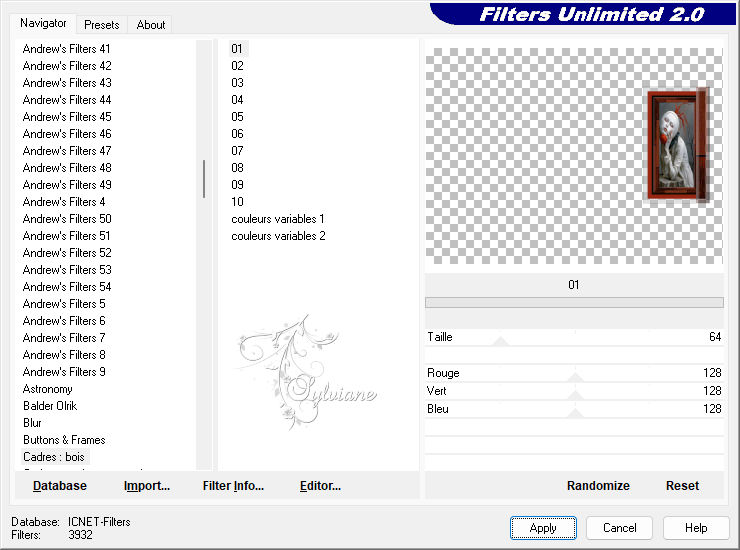This screenshot has width=740, height=550.
Task: Adjust the Rouge slider handle
Action: point(575,377)
